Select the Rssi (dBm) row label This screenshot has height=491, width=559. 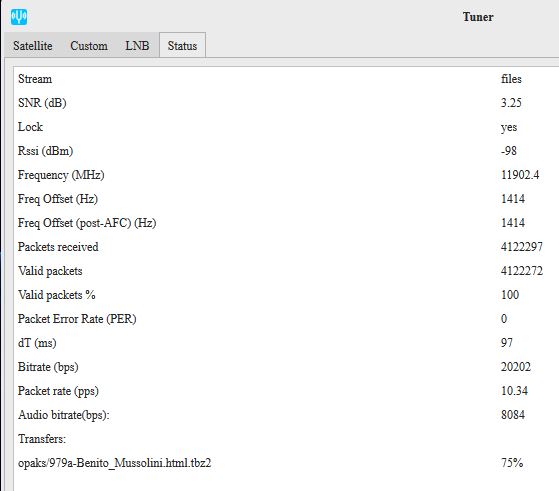point(45,151)
